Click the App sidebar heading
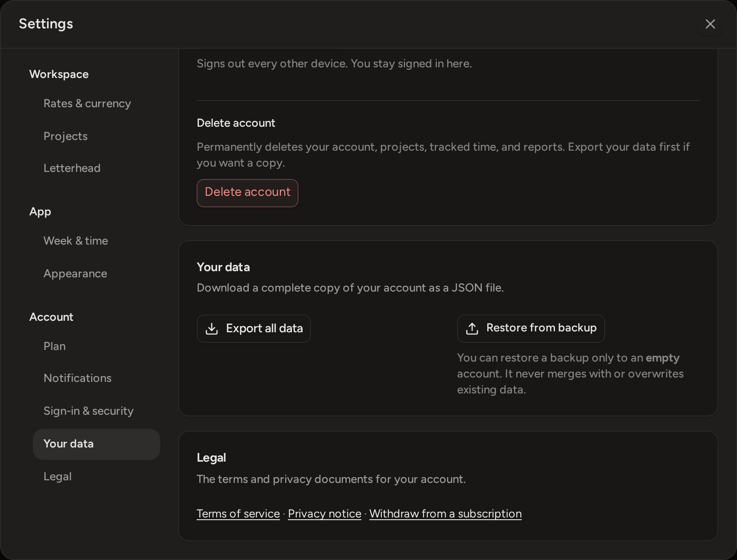The width and height of the screenshot is (737, 560). point(40,212)
